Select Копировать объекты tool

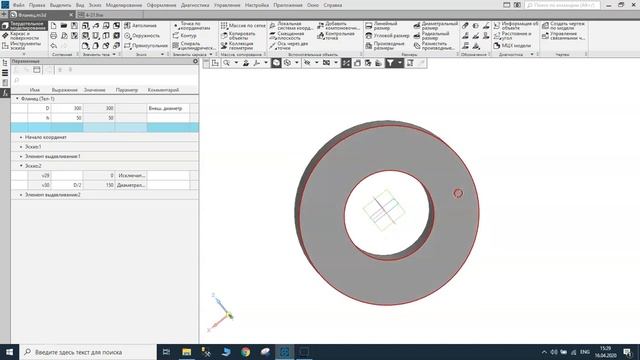click(238, 36)
